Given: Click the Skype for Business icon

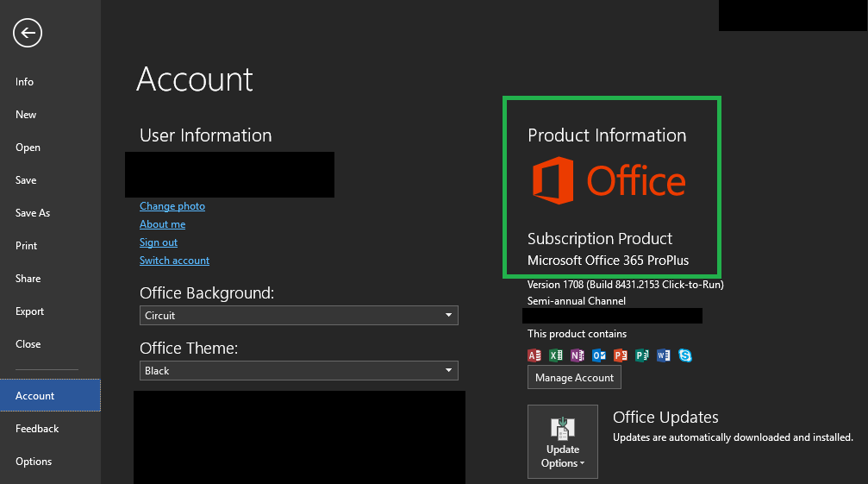Looking at the screenshot, I should click(x=685, y=355).
